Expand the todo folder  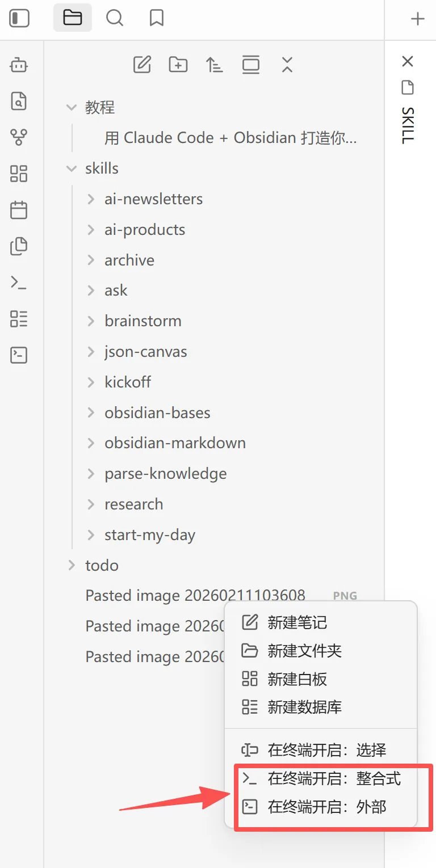(72, 565)
